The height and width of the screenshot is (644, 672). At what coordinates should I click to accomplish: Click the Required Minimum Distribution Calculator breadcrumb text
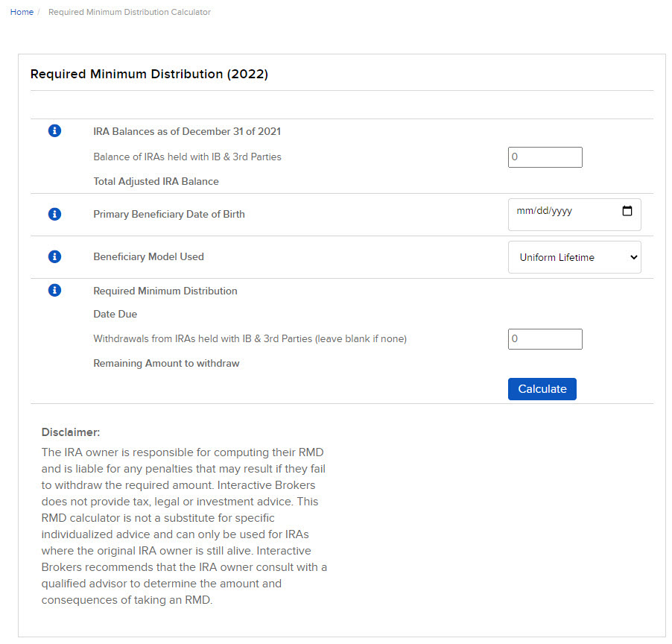[x=129, y=12]
